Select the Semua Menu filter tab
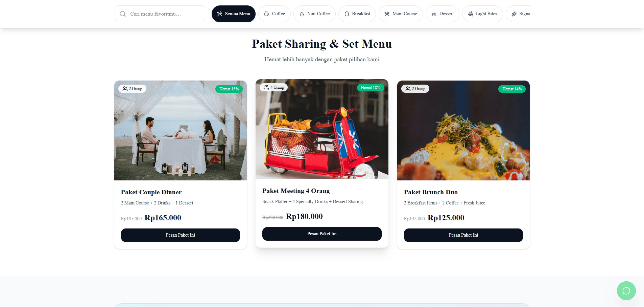 (233, 14)
